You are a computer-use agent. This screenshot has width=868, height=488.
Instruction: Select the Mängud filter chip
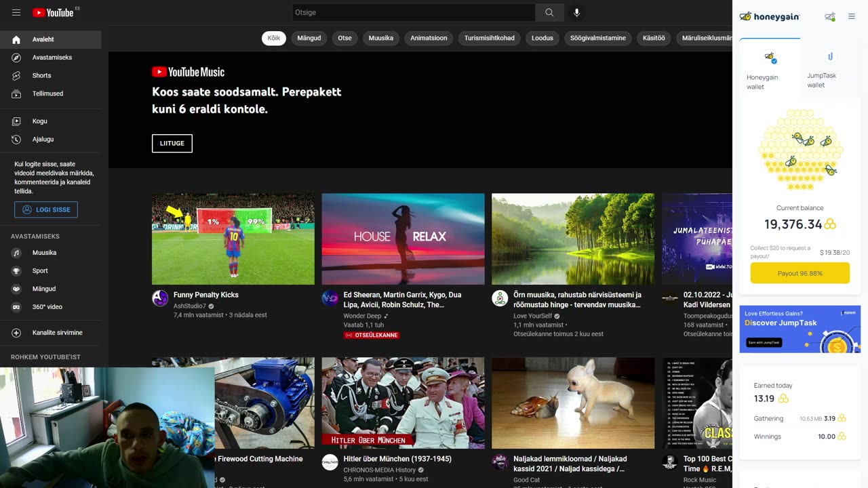tap(309, 38)
